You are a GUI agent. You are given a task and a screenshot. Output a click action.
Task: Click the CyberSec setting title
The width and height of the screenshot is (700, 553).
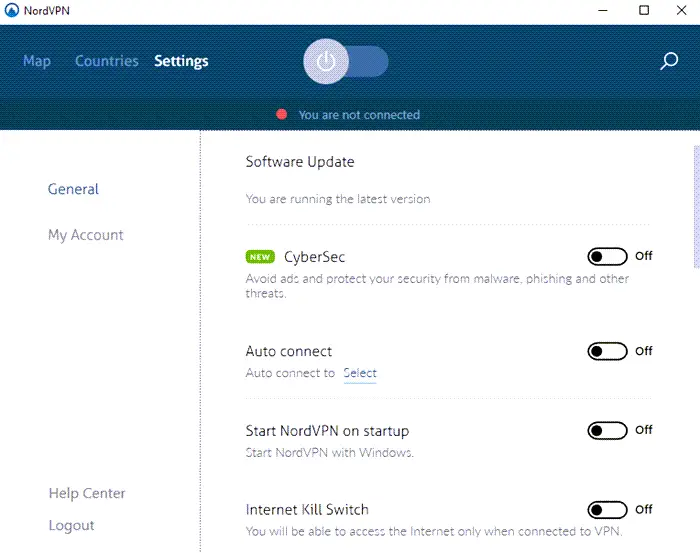[315, 257]
